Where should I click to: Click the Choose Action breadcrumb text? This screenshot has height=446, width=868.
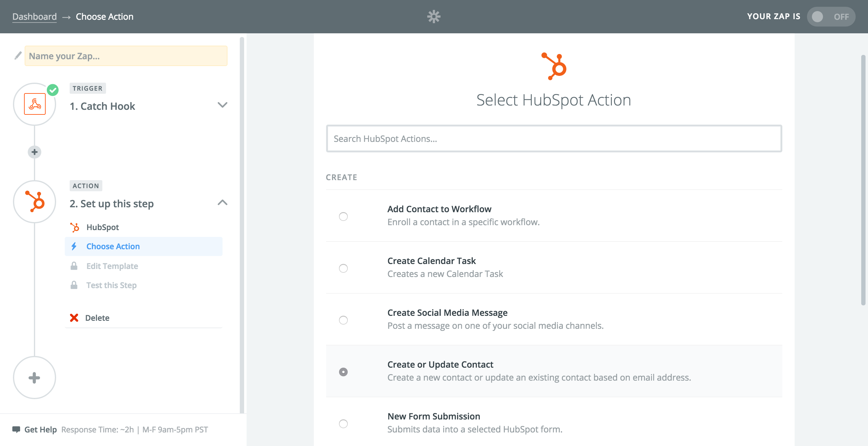104,17
